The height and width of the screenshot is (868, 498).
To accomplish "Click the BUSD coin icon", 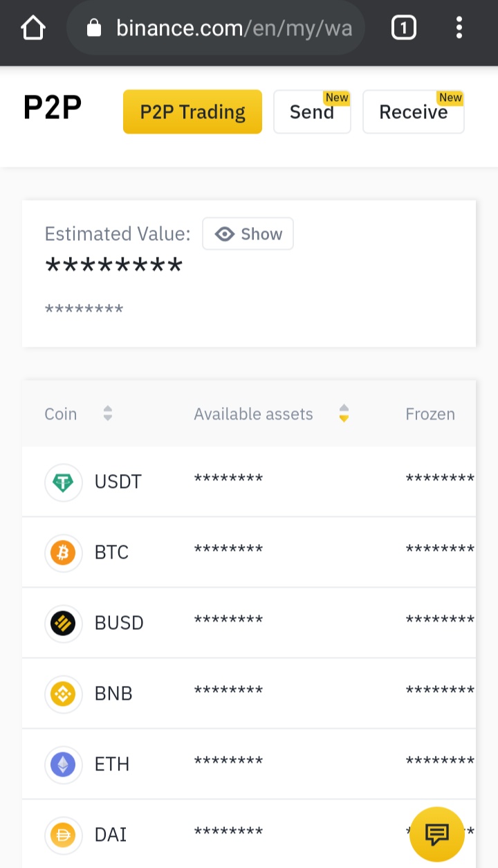I will coord(63,623).
